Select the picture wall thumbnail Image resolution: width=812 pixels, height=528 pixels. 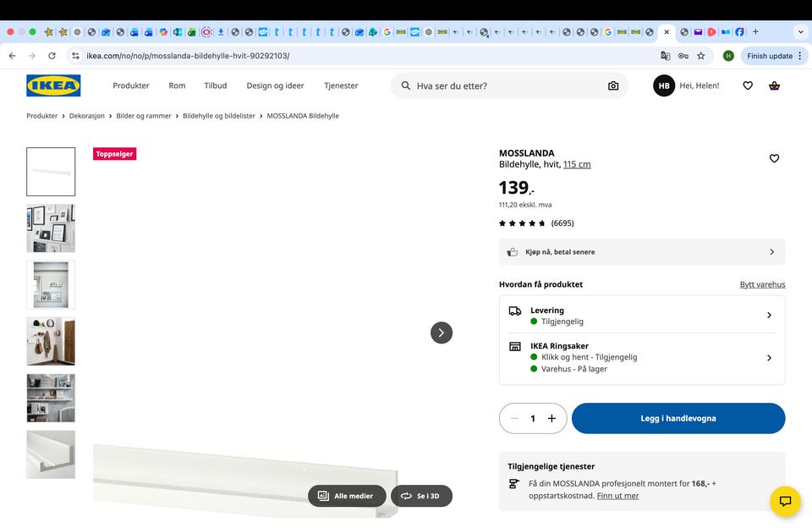(51, 228)
